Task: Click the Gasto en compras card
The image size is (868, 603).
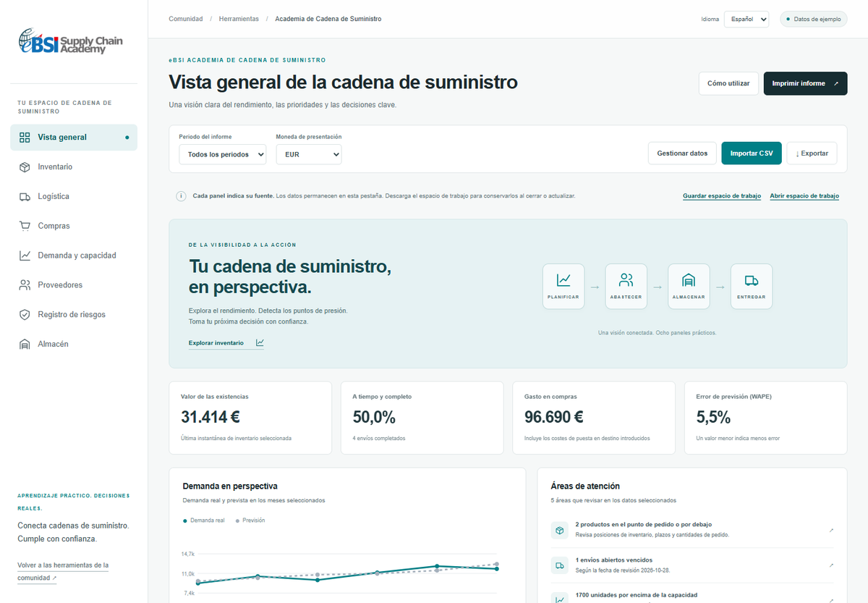Action: pyautogui.click(x=594, y=418)
